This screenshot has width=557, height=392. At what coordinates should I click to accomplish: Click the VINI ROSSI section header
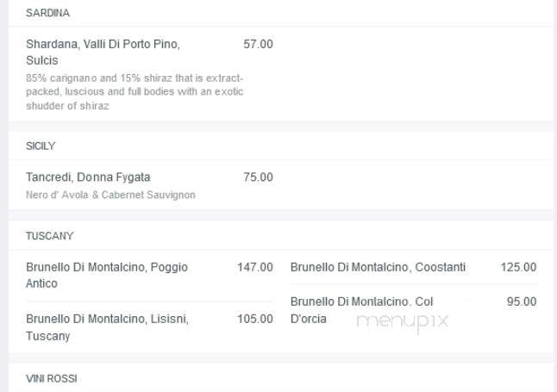(52, 378)
